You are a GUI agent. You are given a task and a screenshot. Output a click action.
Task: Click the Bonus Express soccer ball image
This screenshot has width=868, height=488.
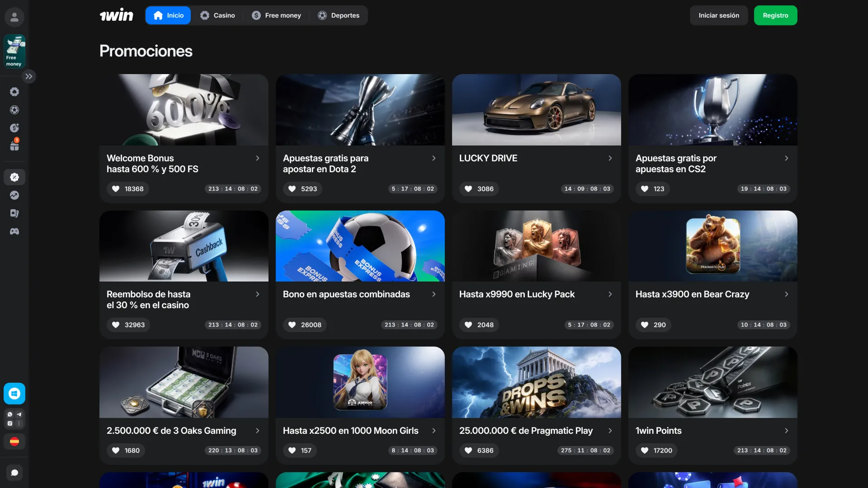360,246
